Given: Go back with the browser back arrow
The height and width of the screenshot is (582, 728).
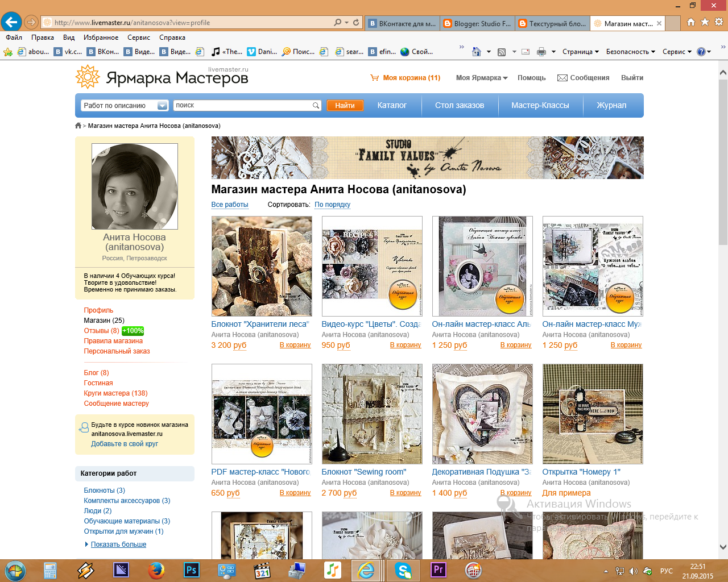Looking at the screenshot, I should pyautogui.click(x=11, y=22).
